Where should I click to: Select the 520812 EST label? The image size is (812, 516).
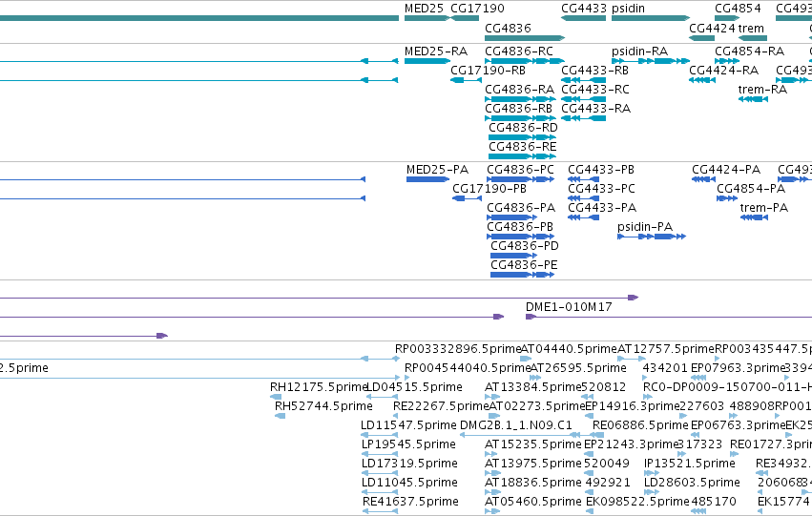point(603,387)
